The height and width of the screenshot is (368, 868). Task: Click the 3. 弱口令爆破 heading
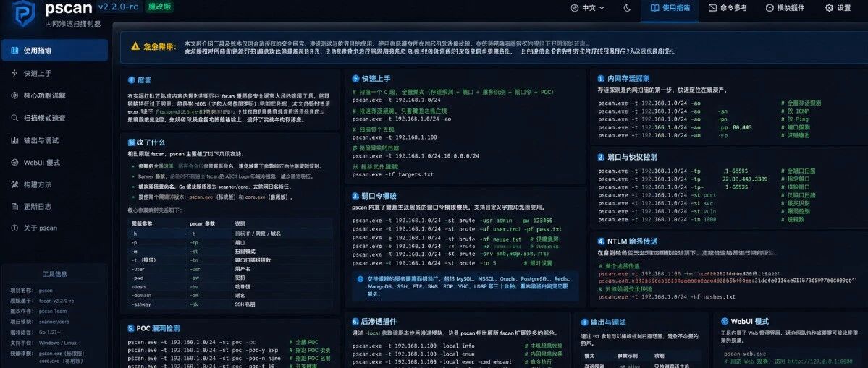click(x=374, y=196)
